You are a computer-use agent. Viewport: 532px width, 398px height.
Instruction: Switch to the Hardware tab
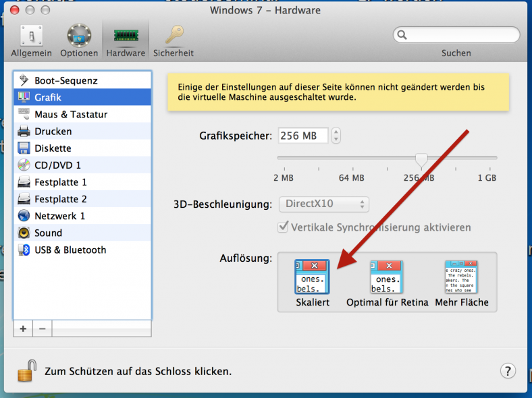(126, 40)
